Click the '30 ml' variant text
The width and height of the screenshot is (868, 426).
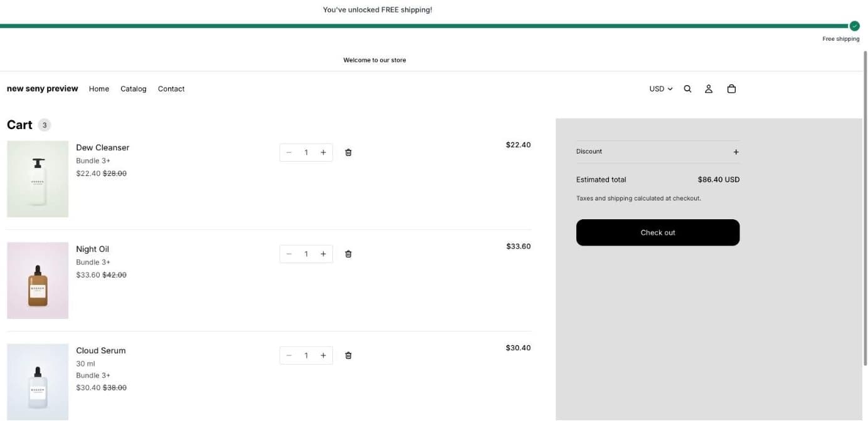(86, 364)
